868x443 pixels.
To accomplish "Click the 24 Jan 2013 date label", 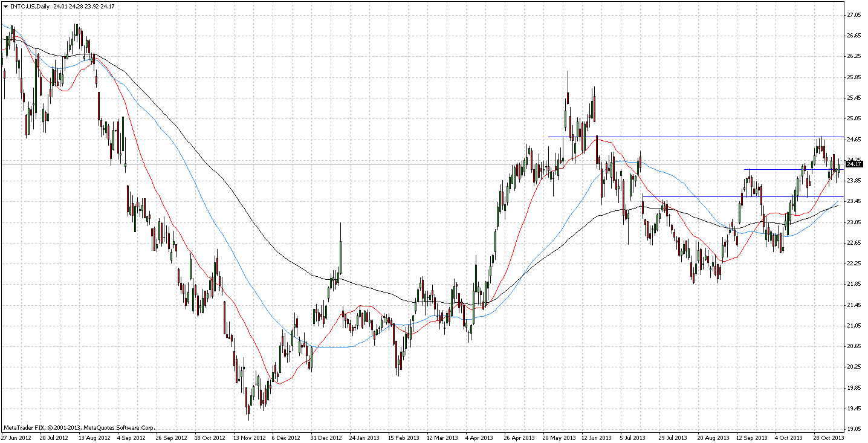I will (x=364, y=437).
